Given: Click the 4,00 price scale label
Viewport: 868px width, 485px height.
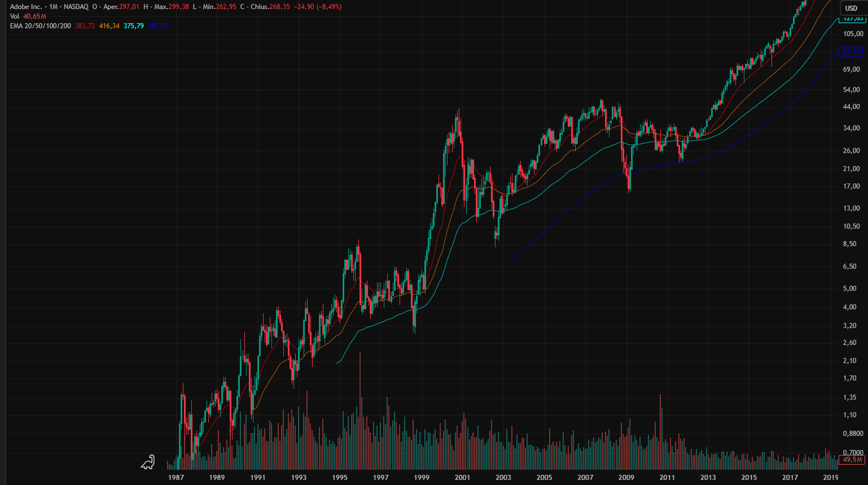Looking at the screenshot, I should click(849, 307).
